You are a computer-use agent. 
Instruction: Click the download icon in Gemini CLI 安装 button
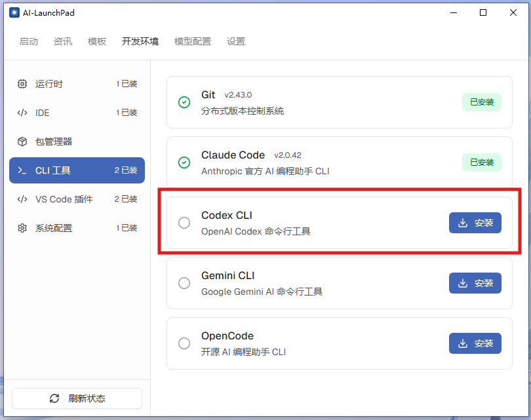[463, 283]
